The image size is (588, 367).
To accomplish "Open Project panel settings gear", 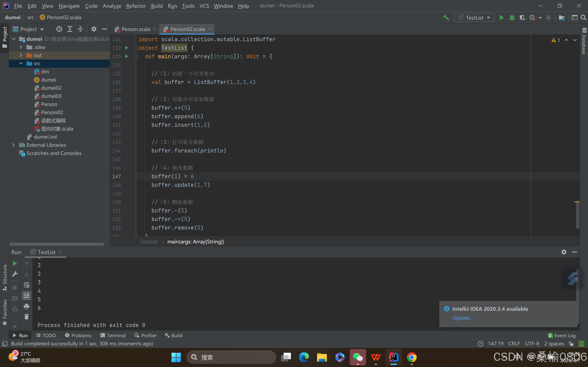I will (x=94, y=29).
